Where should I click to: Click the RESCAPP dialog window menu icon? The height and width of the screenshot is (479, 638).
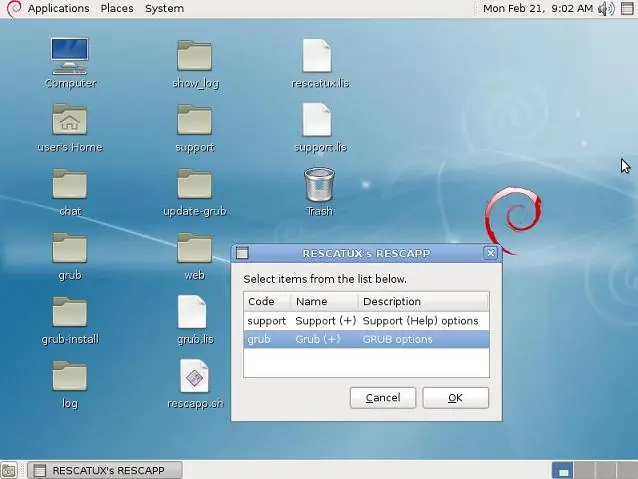pyautogui.click(x=242, y=253)
